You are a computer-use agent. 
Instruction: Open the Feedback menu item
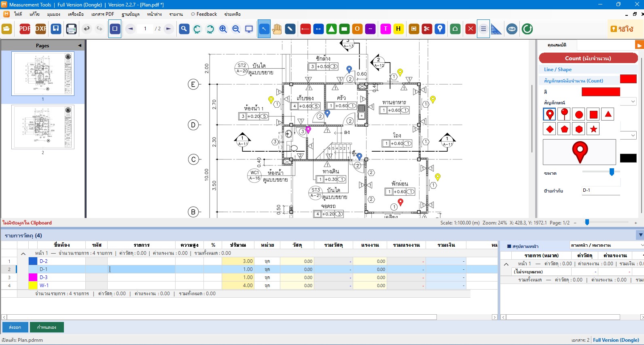point(204,14)
